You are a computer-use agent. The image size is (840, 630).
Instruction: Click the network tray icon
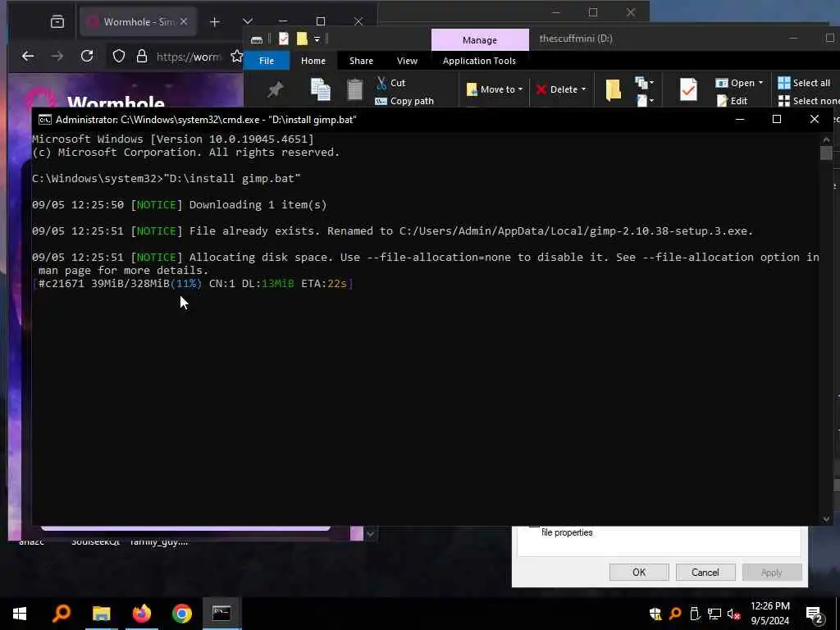pos(714,614)
